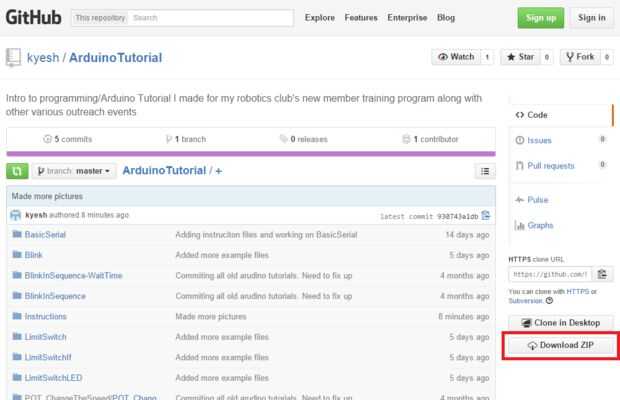Click the HTTPS clone URL field
620x400 pixels.
tap(550, 274)
